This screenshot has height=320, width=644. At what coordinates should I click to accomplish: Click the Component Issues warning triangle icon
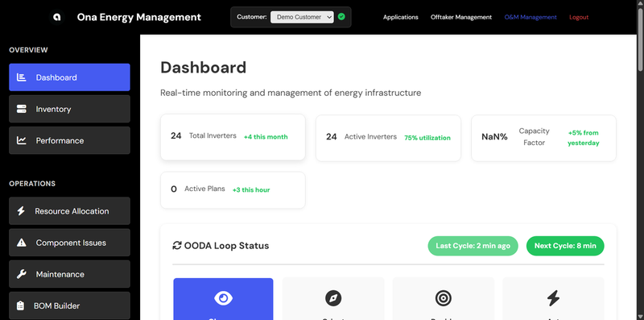pos(22,243)
